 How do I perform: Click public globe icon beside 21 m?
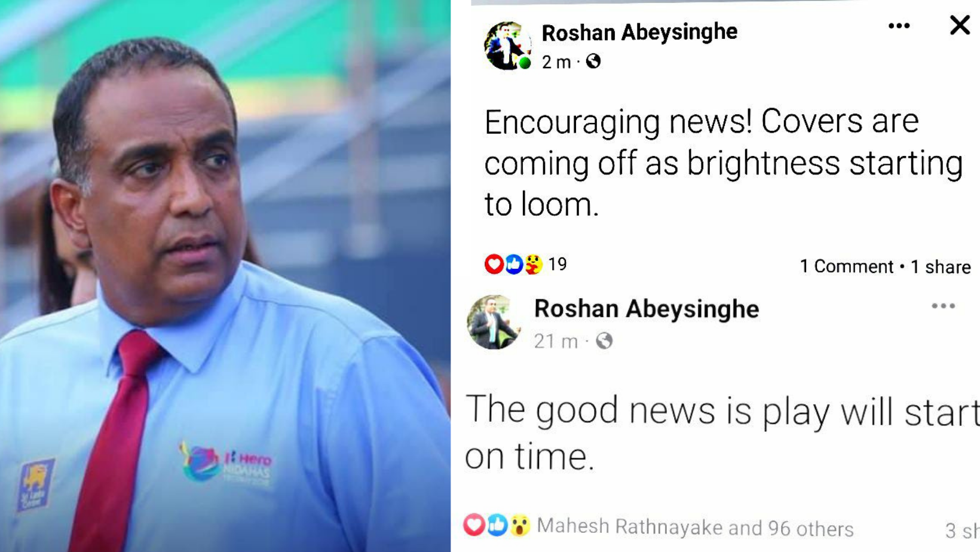click(x=604, y=341)
